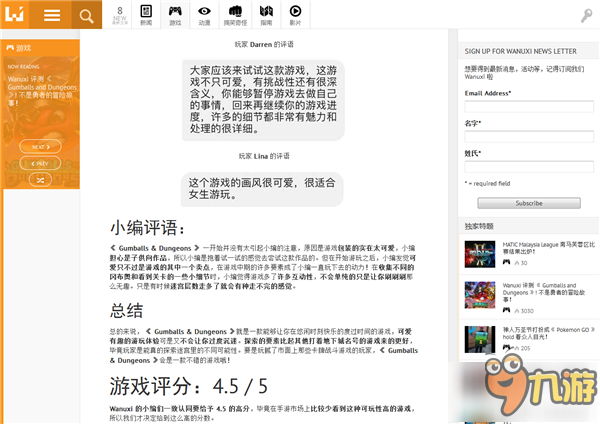The height and width of the screenshot is (424, 600).
Task: Click the shuffle random article button
Action: click(40, 179)
